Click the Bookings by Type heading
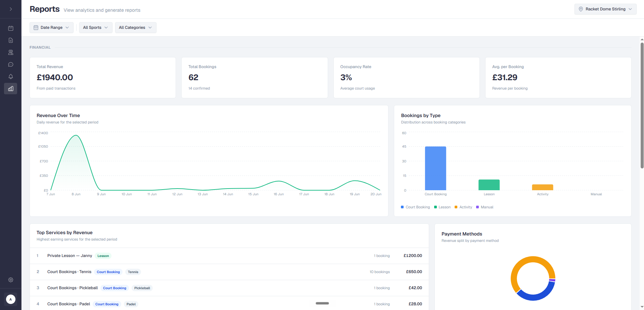 tap(421, 115)
